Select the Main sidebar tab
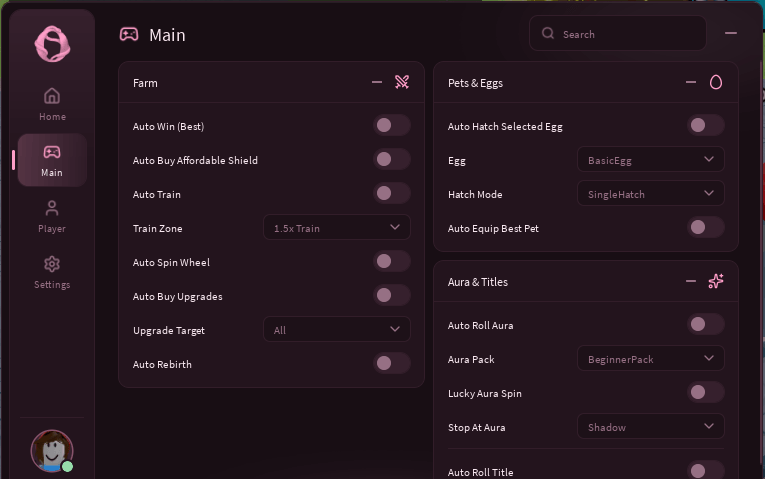765x479 pixels. [x=52, y=160]
